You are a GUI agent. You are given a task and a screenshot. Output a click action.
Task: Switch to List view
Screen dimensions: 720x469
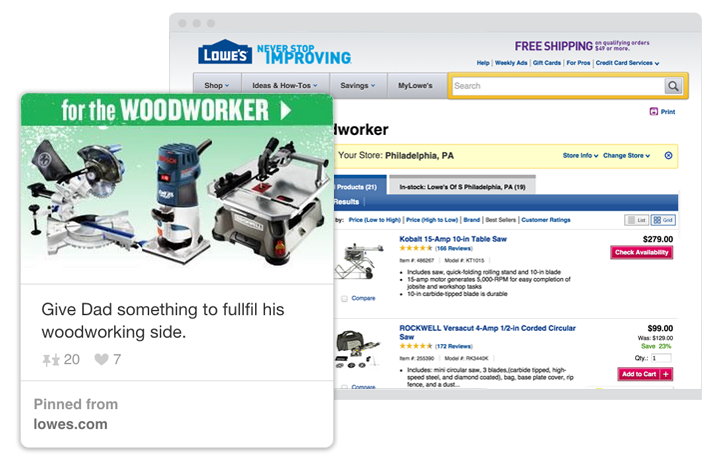click(x=636, y=220)
